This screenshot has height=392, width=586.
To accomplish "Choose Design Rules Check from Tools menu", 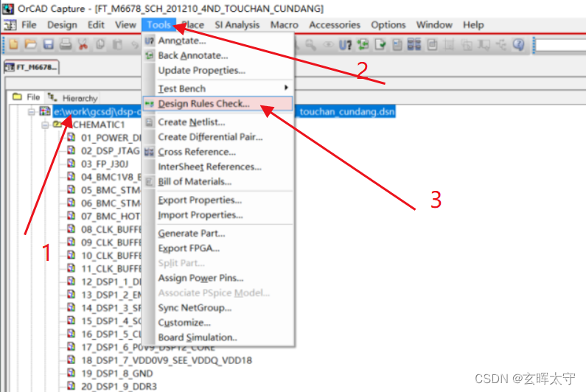I will pos(203,104).
